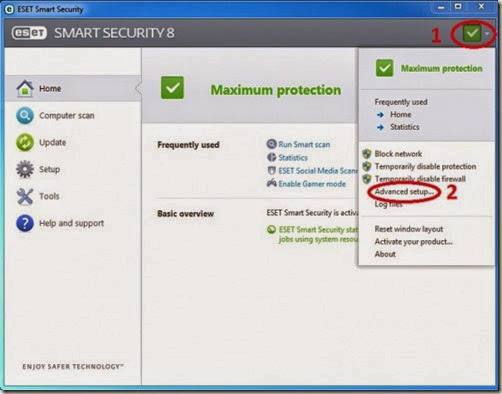Click checkmark icon in dropdown panel header

pos(384,68)
